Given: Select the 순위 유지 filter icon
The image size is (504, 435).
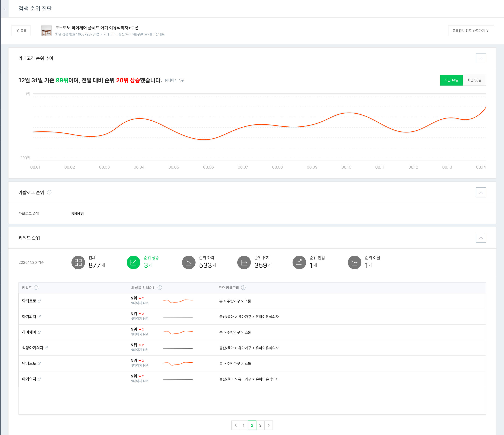Looking at the screenshot, I should pos(244,262).
